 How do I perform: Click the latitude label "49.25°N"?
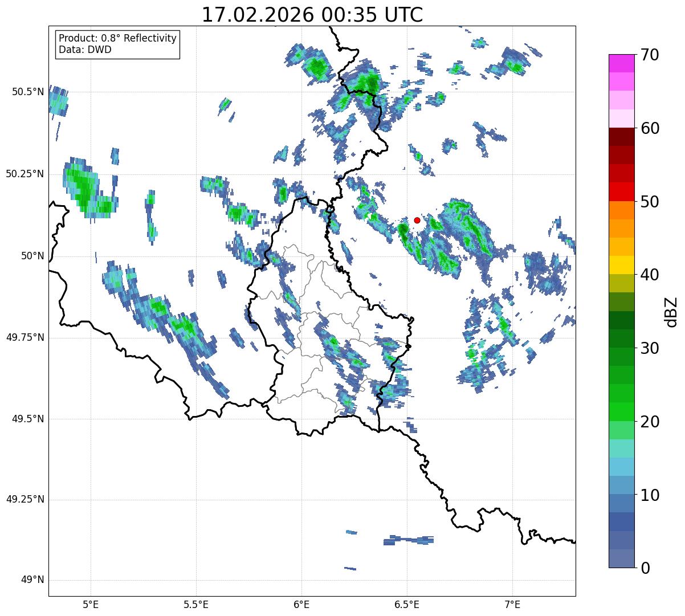coord(25,500)
